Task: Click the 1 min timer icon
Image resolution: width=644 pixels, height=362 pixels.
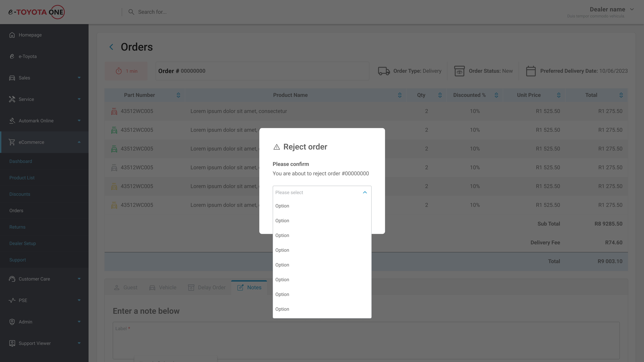Action: (x=119, y=71)
